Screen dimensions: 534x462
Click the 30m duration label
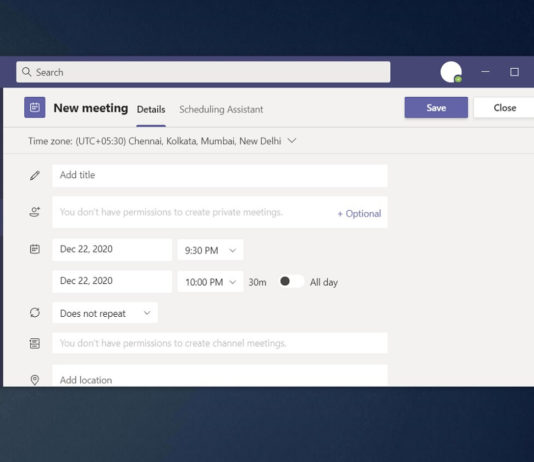point(257,282)
